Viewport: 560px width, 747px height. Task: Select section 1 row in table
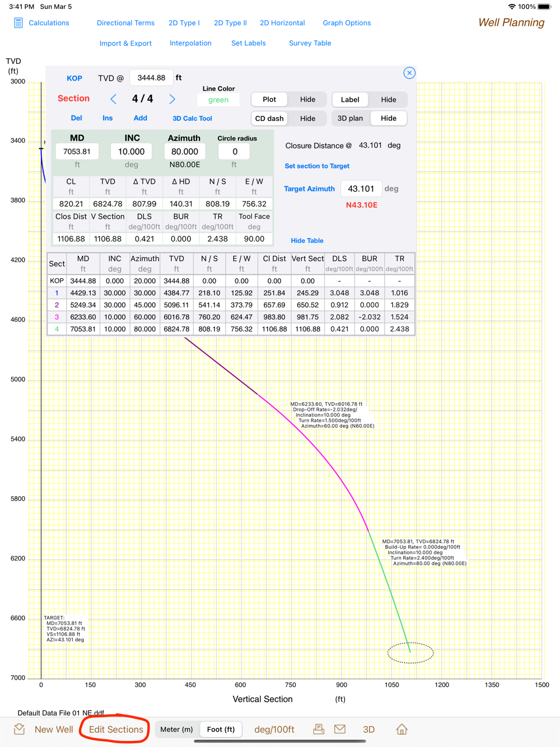coord(231,293)
